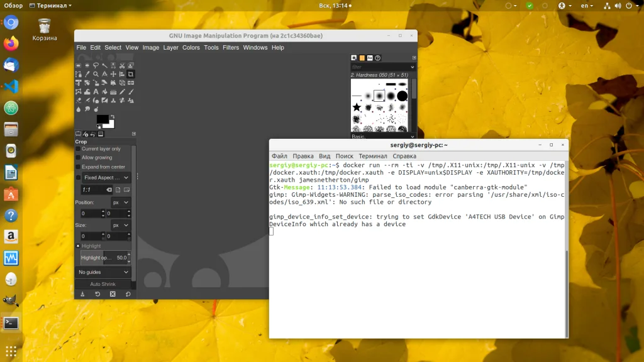Select the Alignment tool
This screenshot has height=362, width=644.
tap(122, 74)
